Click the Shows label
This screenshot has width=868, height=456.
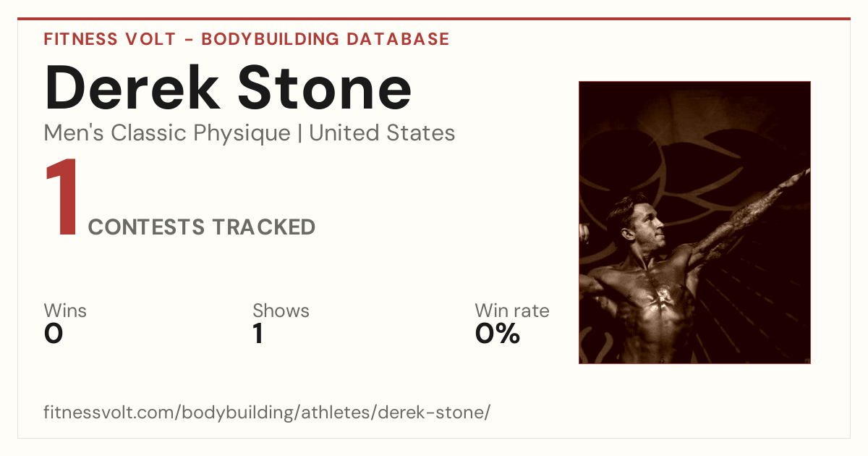tap(281, 311)
